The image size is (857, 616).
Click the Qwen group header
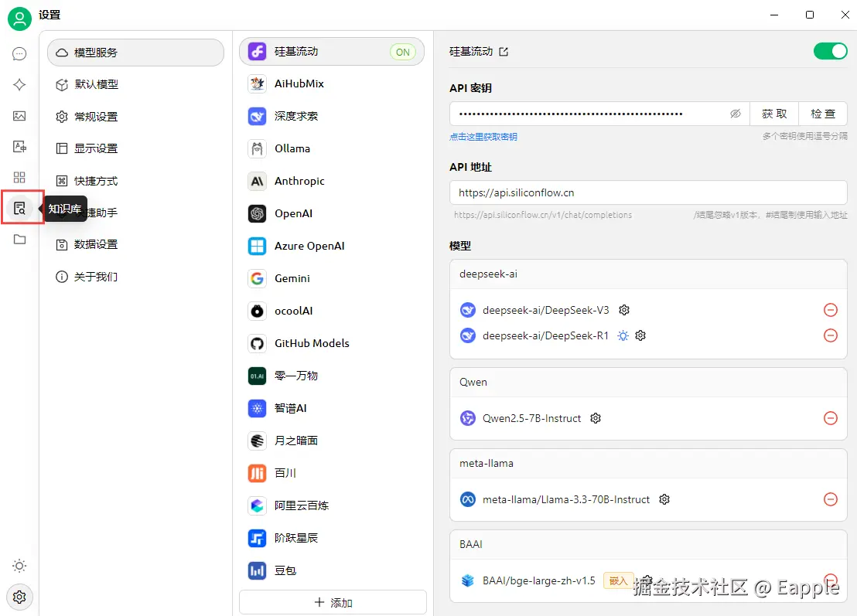[648, 383]
